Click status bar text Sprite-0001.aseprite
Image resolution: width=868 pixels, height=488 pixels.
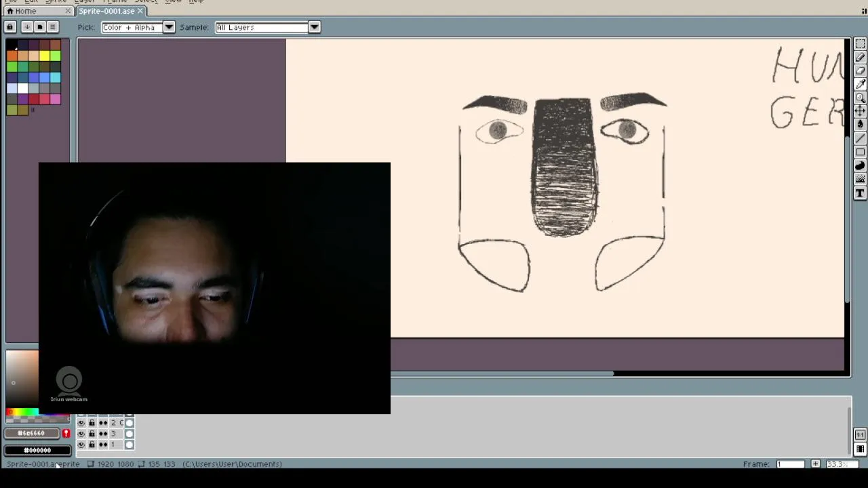43,464
